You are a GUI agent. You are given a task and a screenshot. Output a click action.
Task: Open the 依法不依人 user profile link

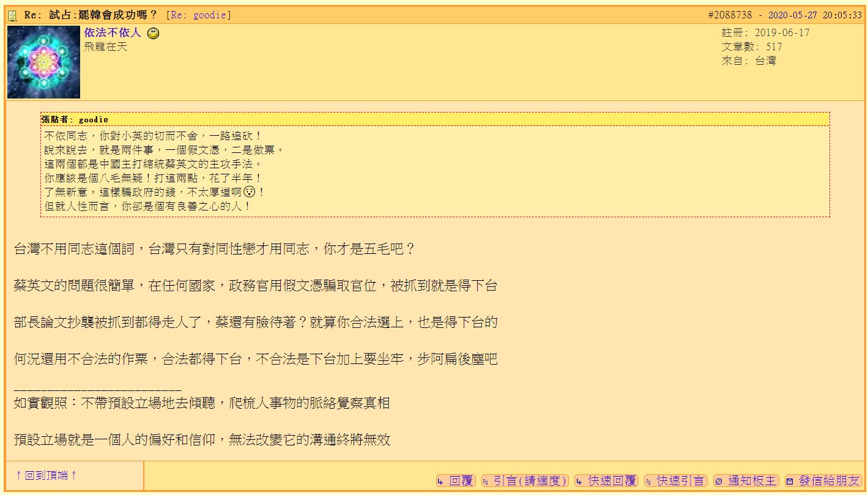pos(113,33)
